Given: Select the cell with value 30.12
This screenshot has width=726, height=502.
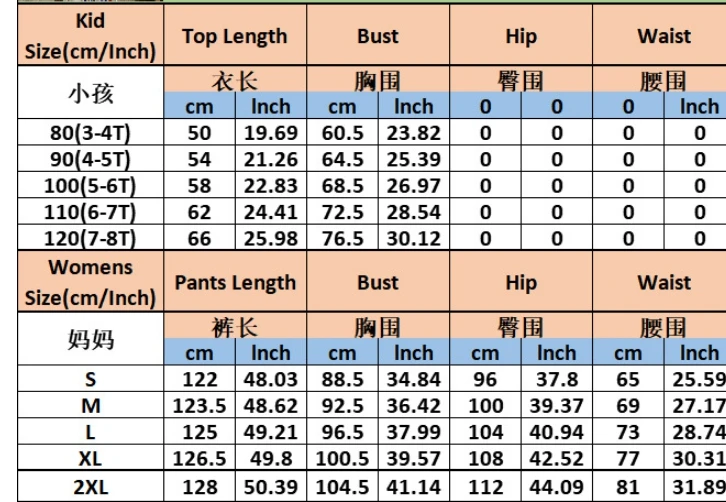Looking at the screenshot, I should tap(413, 238).
